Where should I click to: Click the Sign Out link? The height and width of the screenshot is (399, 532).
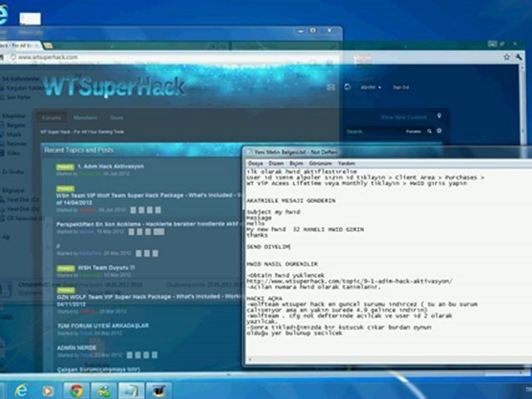[401, 88]
